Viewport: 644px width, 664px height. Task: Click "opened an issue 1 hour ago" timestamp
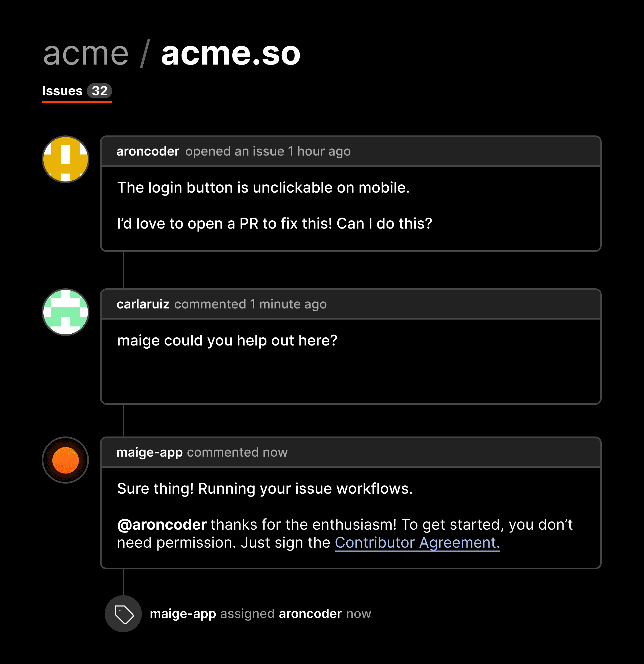click(268, 151)
